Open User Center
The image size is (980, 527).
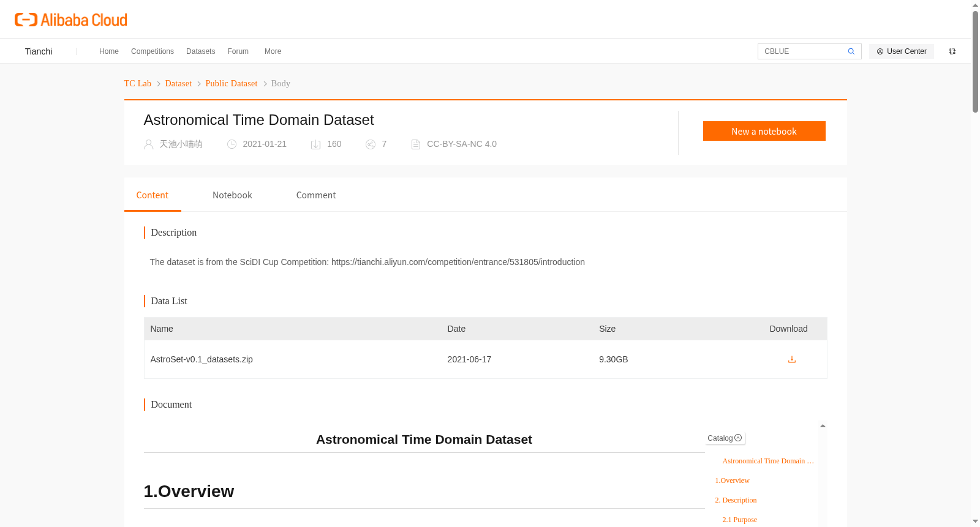tap(902, 51)
